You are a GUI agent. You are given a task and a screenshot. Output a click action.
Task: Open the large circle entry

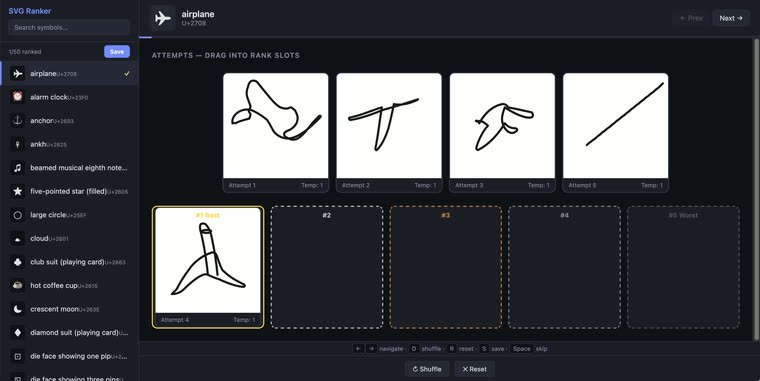tap(69, 215)
